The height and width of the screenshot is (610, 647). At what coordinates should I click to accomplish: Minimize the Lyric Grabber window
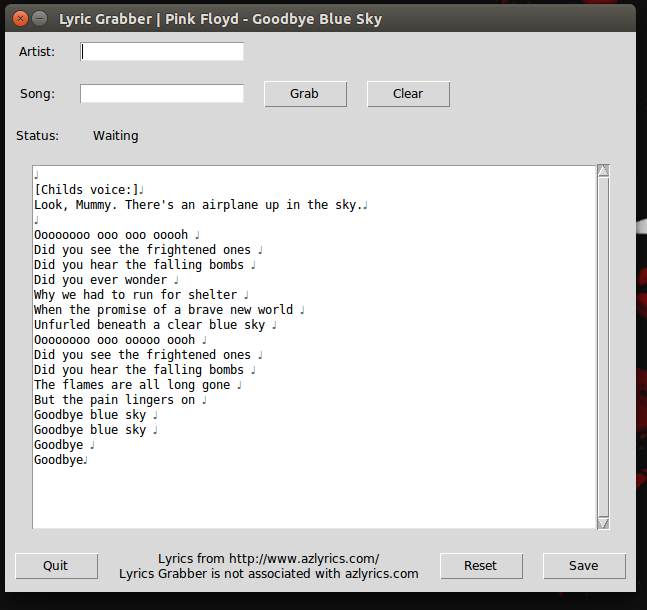(40, 19)
